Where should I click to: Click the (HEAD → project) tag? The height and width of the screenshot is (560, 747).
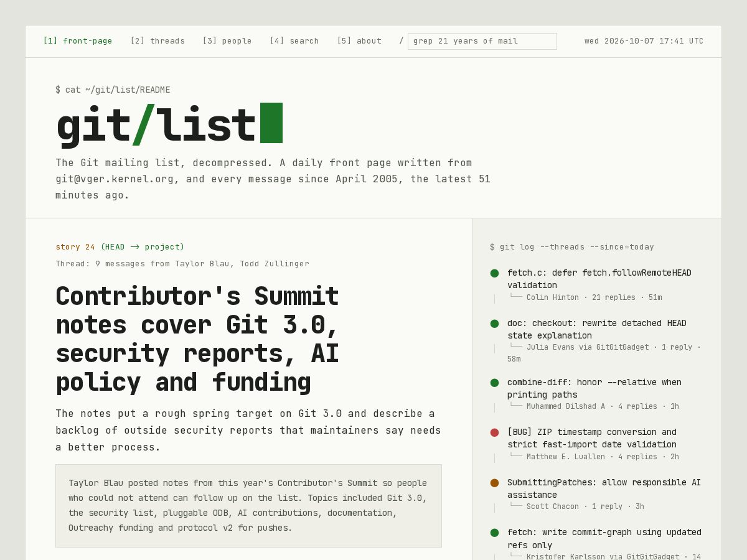coord(143,247)
